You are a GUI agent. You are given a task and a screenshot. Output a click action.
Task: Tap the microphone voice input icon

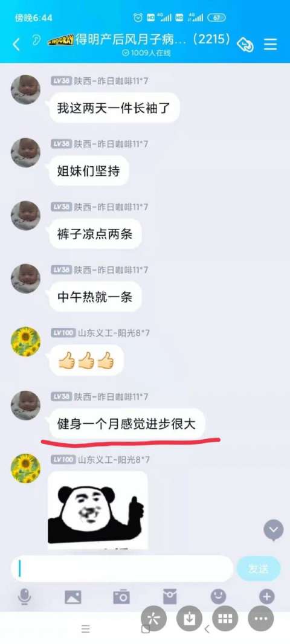point(25,596)
